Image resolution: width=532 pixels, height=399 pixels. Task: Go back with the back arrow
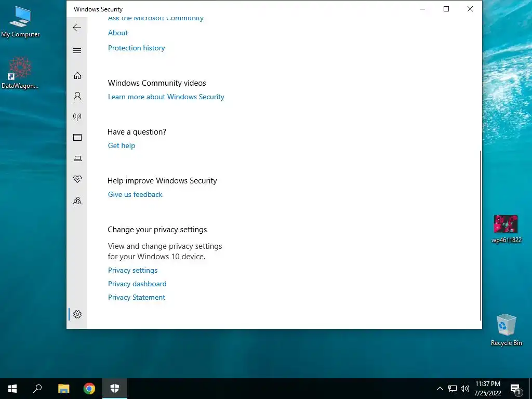77,28
